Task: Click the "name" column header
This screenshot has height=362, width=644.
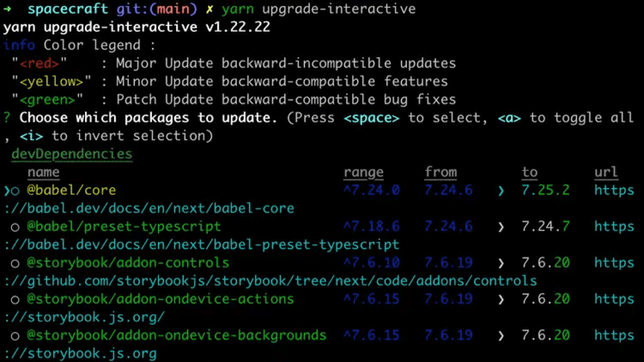Action: click(43, 172)
